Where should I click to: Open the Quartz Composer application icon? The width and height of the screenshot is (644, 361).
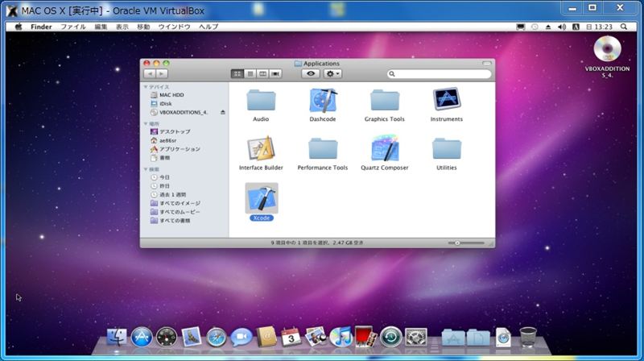pos(385,147)
